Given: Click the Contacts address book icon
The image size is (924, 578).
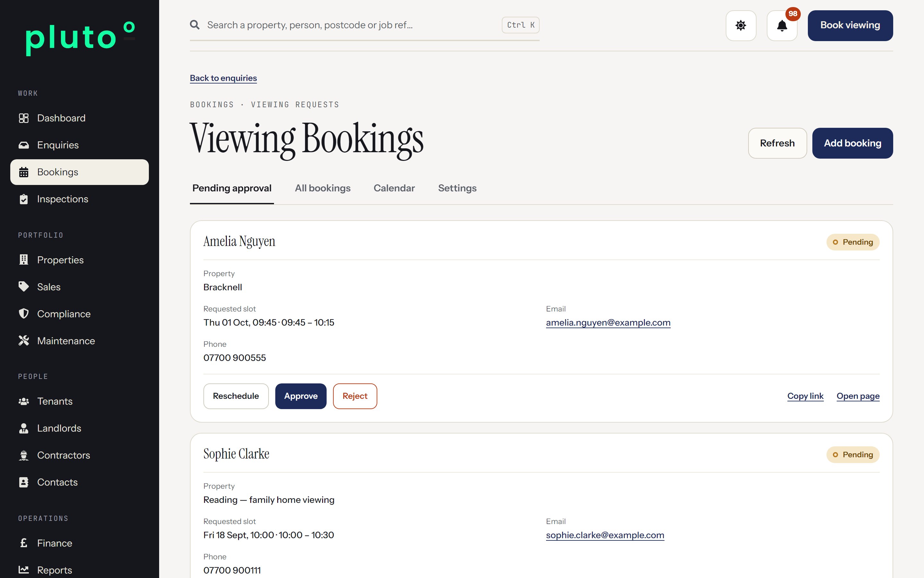Looking at the screenshot, I should 24,482.
